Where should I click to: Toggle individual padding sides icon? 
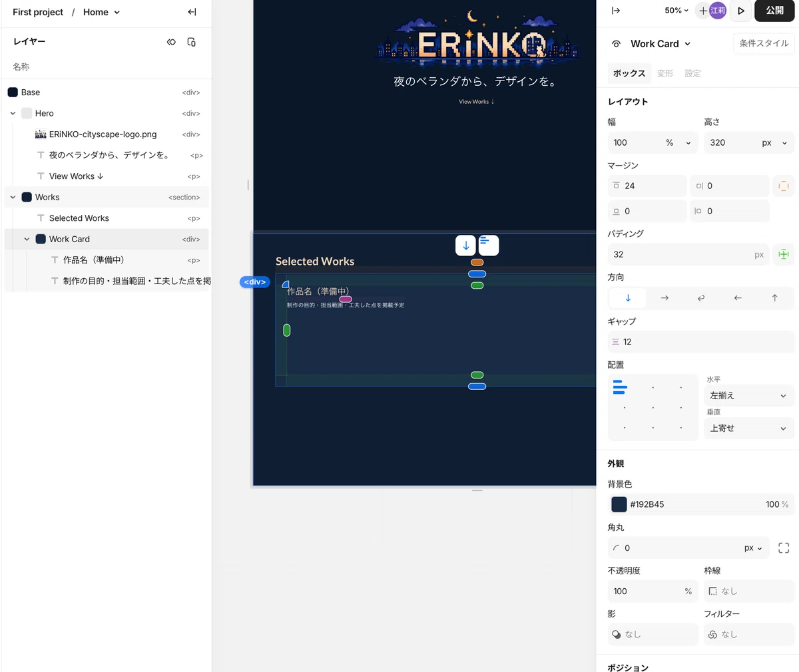(x=784, y=254)
